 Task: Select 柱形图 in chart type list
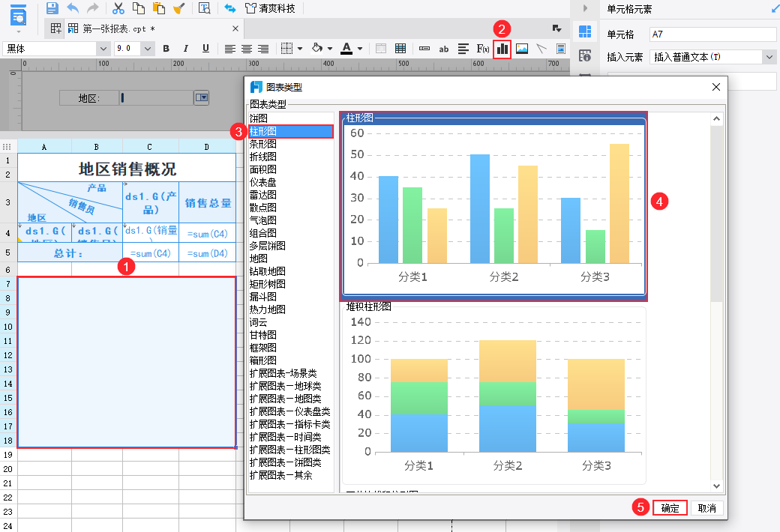click(290, 131)
